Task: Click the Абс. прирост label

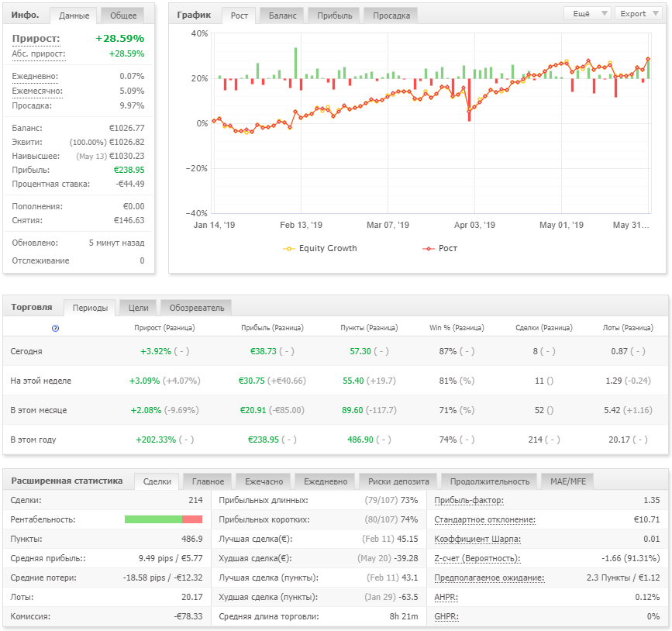Action: [x=39, y=54]
